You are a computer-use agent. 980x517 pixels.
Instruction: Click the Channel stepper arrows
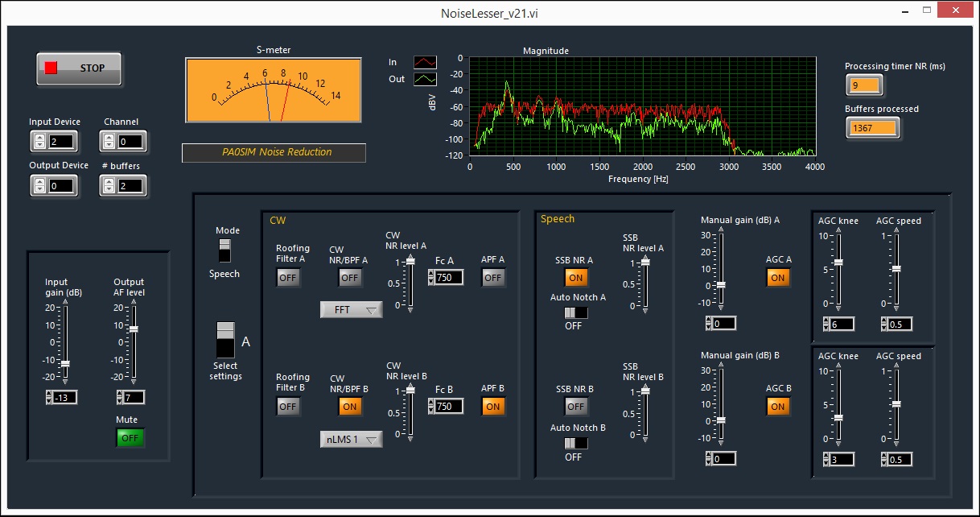[109, 143]
